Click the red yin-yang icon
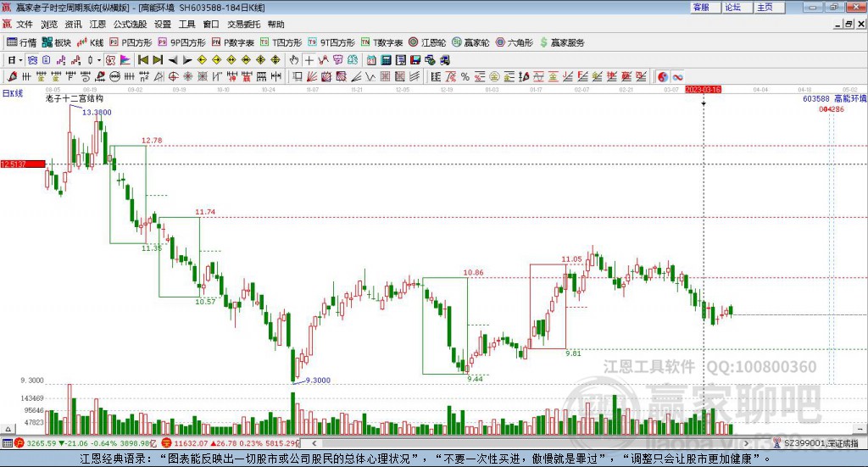This screenshot has height=467, width=868. tap(663, 77)
